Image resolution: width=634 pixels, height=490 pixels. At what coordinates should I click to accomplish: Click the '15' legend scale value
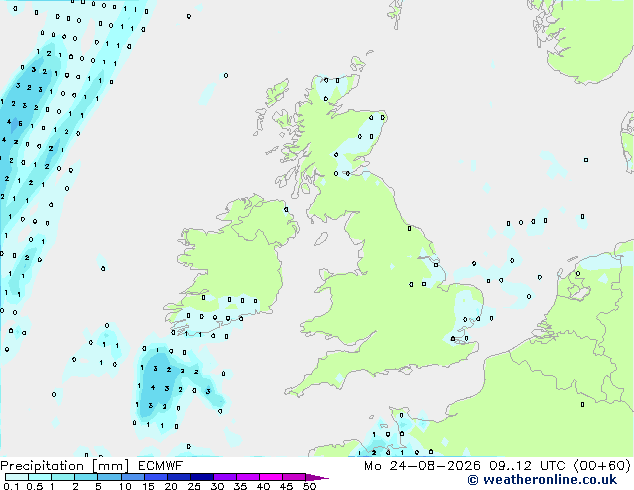click(148, 486)
